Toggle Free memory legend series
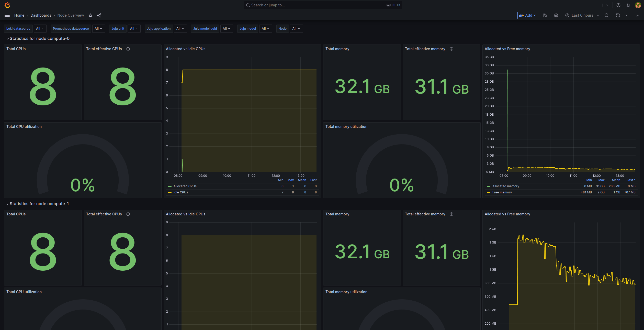 click(x=502, y=192)
